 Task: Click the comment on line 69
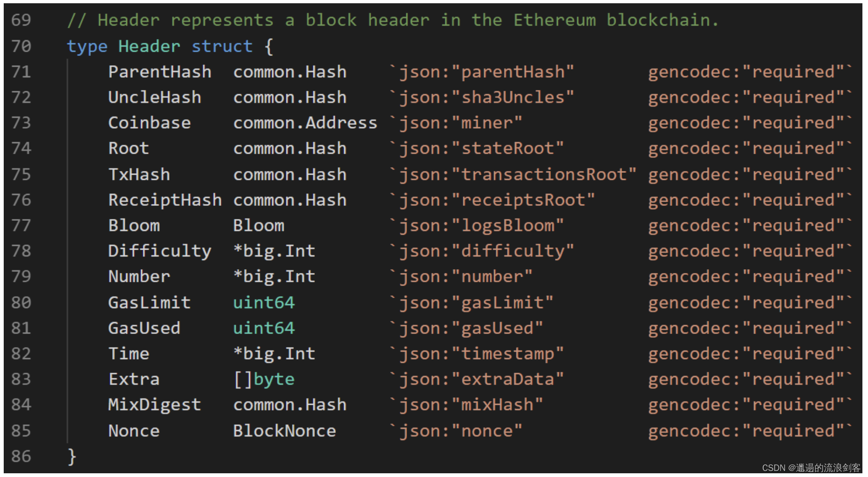[393, 20]
